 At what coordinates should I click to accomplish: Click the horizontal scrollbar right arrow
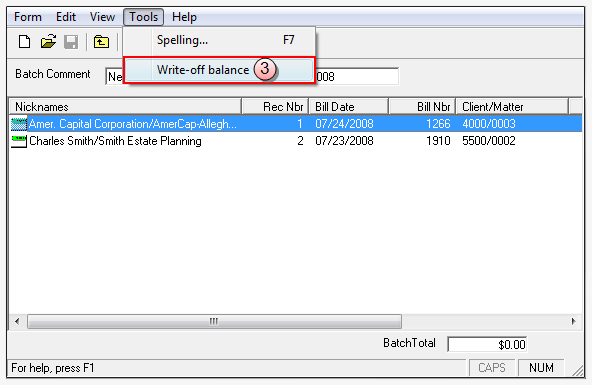[x=574, y=322]
